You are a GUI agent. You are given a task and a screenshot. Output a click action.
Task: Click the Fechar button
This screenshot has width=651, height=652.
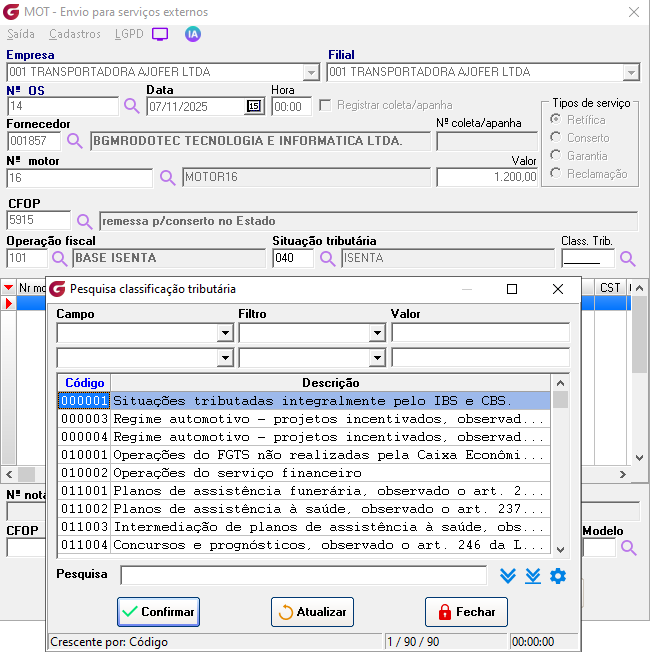pos(466,612)
